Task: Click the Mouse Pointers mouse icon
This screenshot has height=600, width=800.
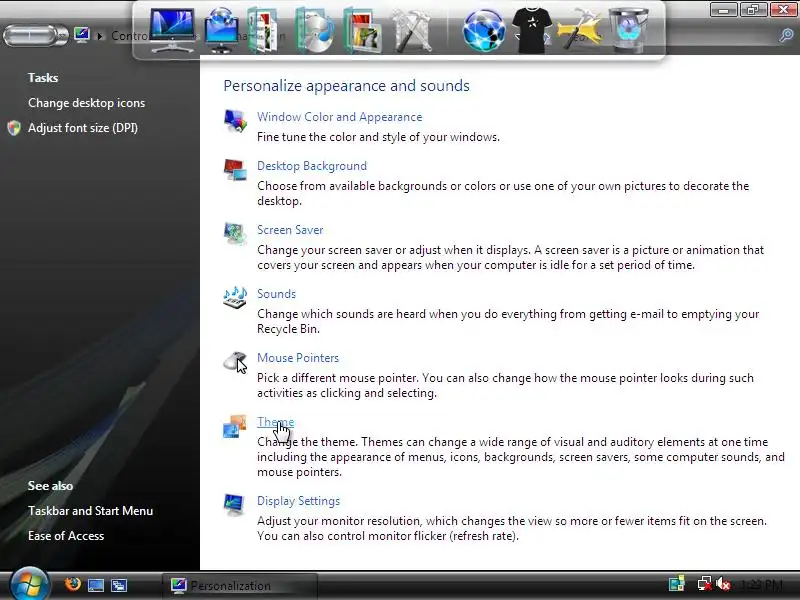Action: pyautogui.click(x=235, y=362)
